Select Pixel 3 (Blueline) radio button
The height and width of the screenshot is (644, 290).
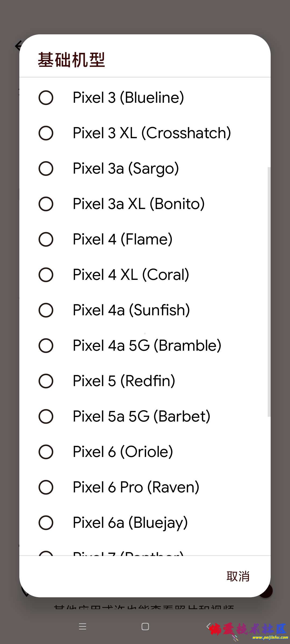(46, 98)
